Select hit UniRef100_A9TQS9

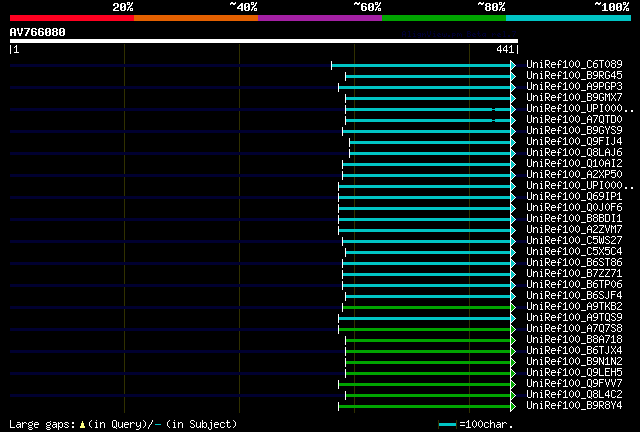click(574, 318)
